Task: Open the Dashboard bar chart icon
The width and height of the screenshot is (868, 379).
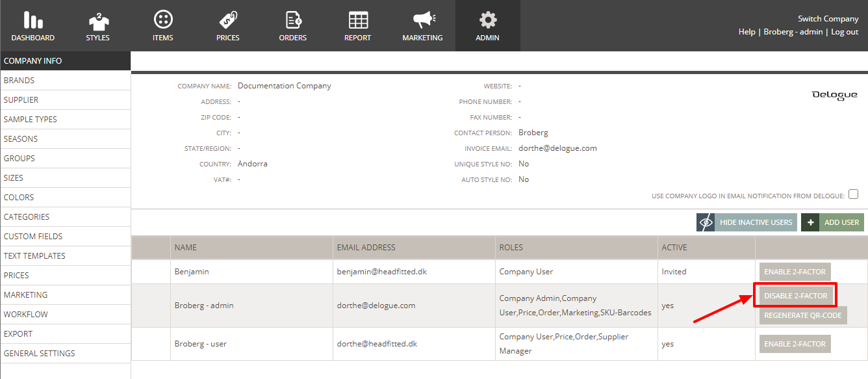Action: point(32,20)
